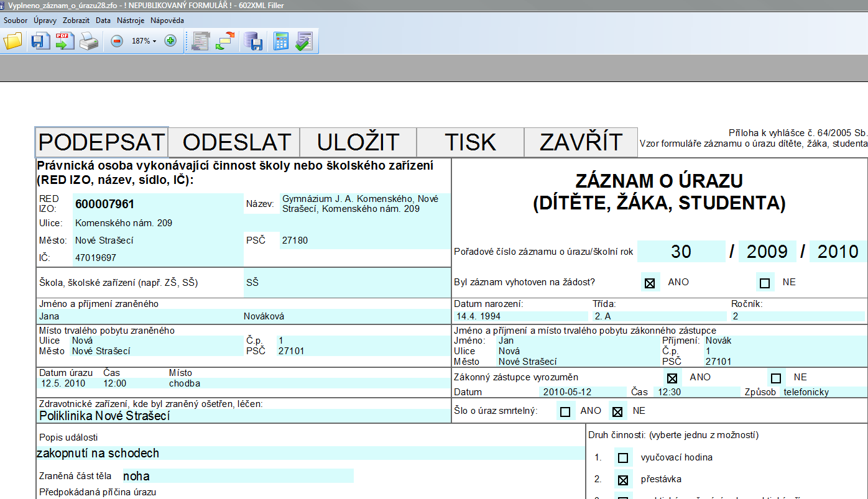Validate the form with the checkmark icon

point(304,41)
